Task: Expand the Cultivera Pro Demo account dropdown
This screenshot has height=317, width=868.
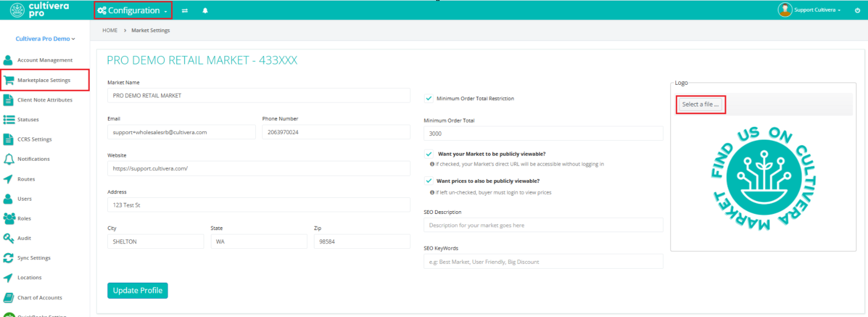Action: click(x=45, y=39)
